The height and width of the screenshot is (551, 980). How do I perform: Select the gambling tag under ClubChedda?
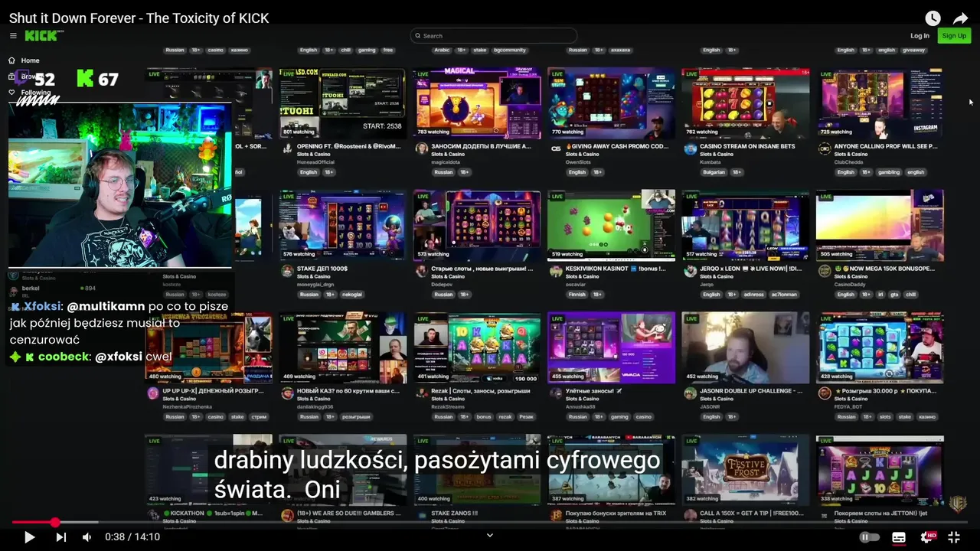coord(888,172)
